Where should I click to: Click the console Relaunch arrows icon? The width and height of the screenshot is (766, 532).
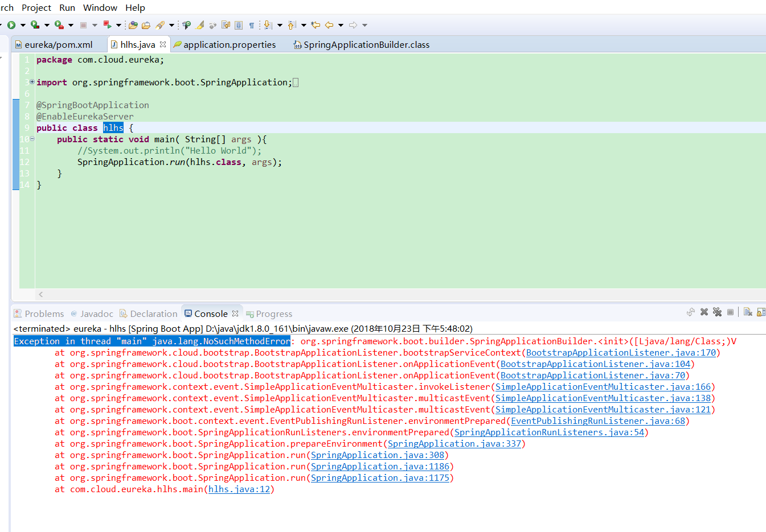691,312
